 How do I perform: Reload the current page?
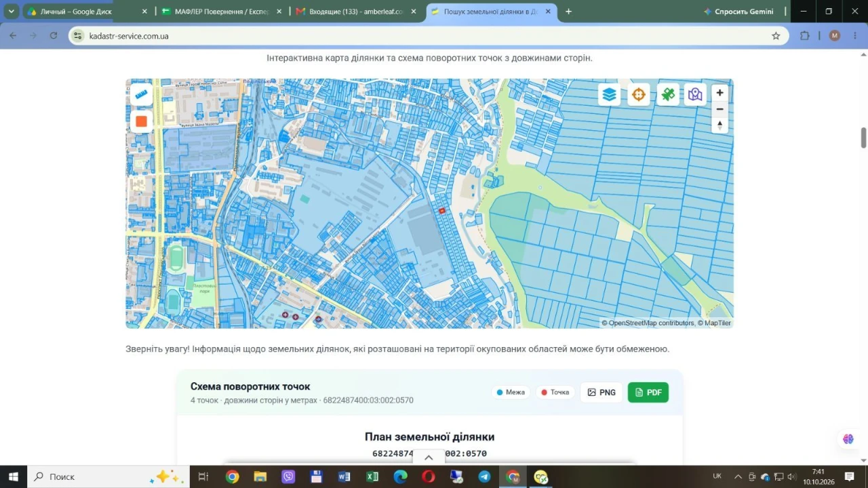[54, 36]
